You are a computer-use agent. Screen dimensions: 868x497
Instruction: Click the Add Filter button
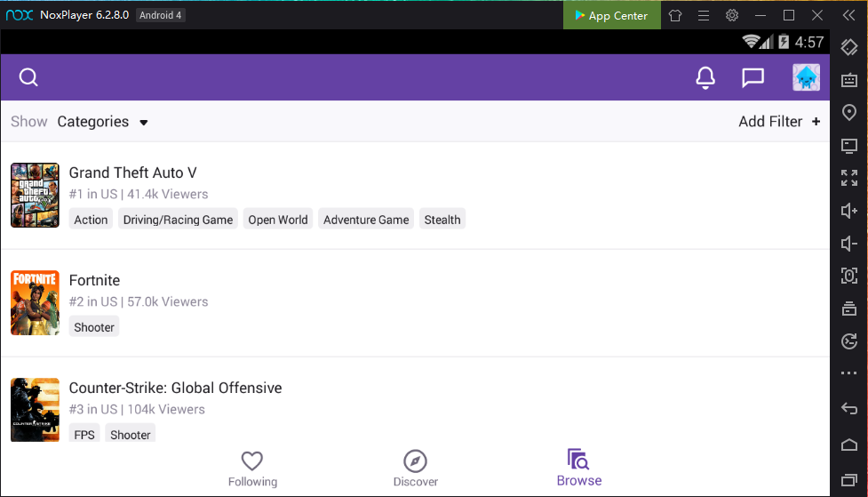(779, 122)
